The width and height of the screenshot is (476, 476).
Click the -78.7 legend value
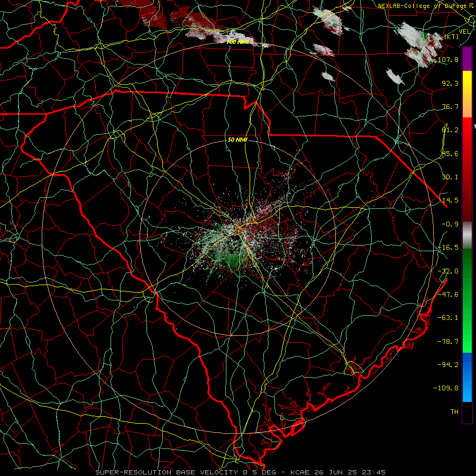click(448, 341)
